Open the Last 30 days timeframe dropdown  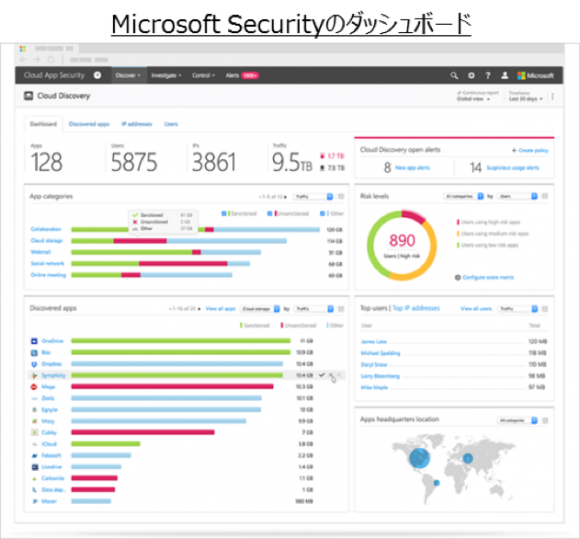click(x=526, y=99)
